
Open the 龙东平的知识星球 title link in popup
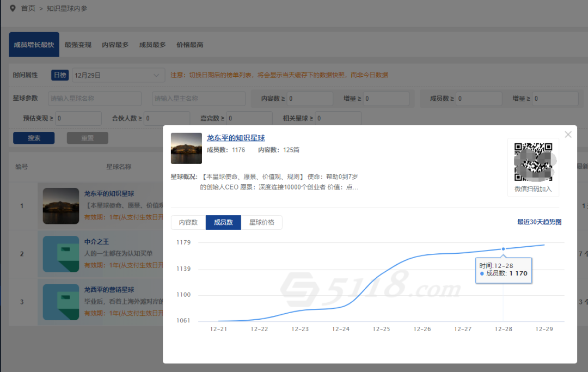pyautogui.click(x=236, y=138)
